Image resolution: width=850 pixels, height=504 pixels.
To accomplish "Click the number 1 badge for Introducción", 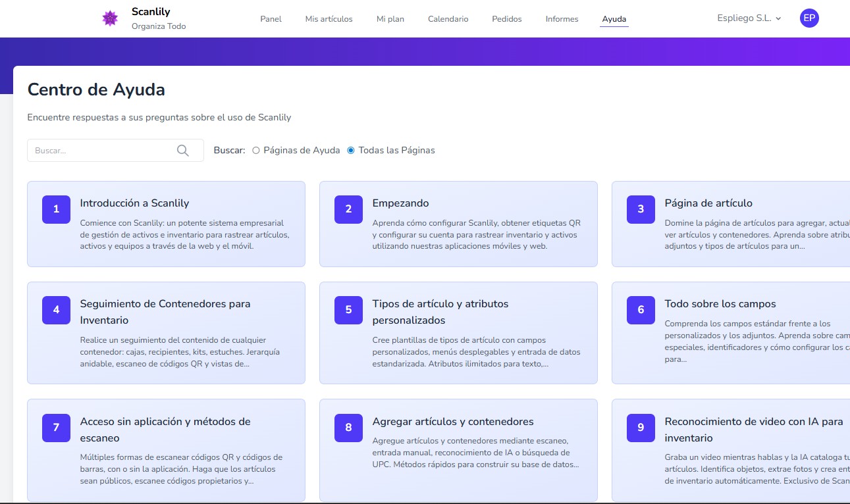I will [x=56, y=209].
